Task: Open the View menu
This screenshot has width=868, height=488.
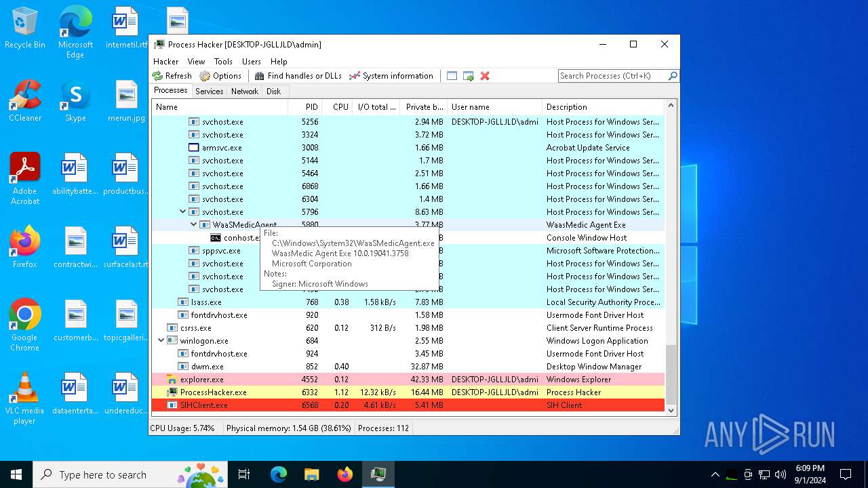Action: pyautogui.click(x=196, y=62)
